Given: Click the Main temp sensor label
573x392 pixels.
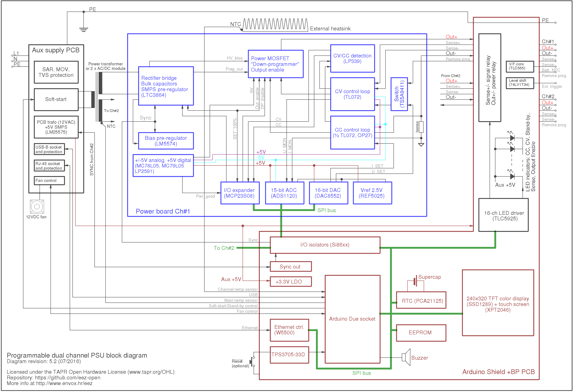Looking at the screenshot, I should point(241,300).
